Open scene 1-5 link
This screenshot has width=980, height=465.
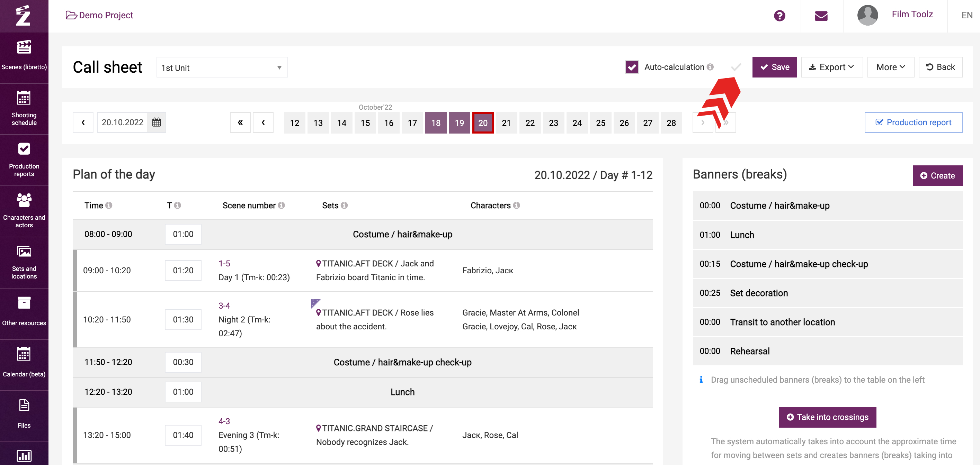[x=224, y=264]
